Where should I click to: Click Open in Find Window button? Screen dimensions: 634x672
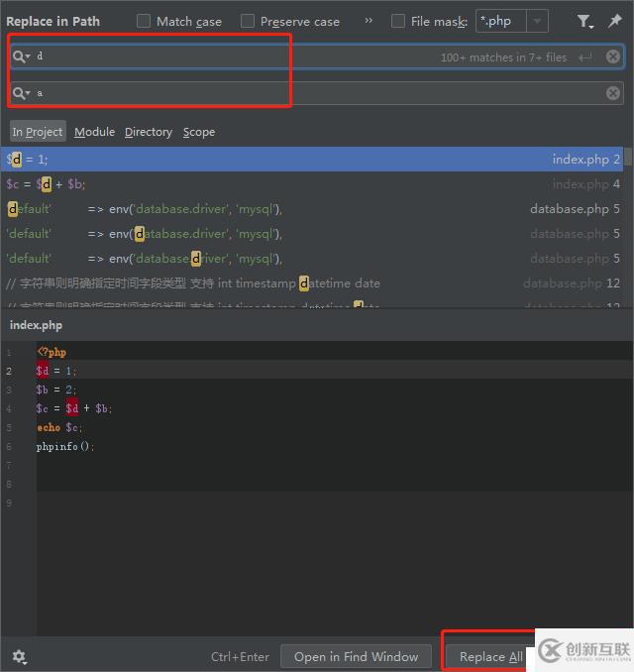(356, 656)
